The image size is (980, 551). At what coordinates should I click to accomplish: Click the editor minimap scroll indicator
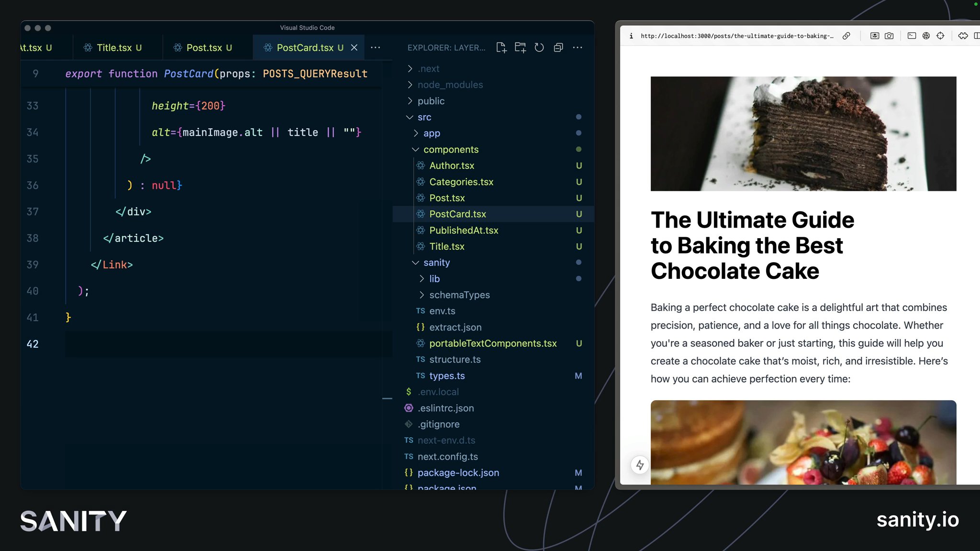coord(387,398)
